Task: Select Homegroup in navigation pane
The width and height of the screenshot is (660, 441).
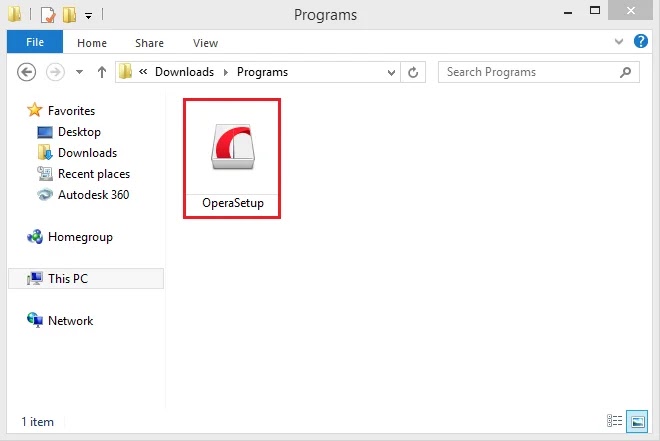Action: coord(80,237)
